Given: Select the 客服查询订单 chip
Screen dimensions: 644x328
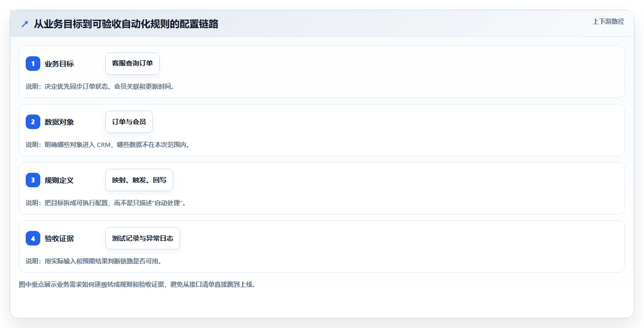Looking at the screenshot, I should click(x=132, y=64).
